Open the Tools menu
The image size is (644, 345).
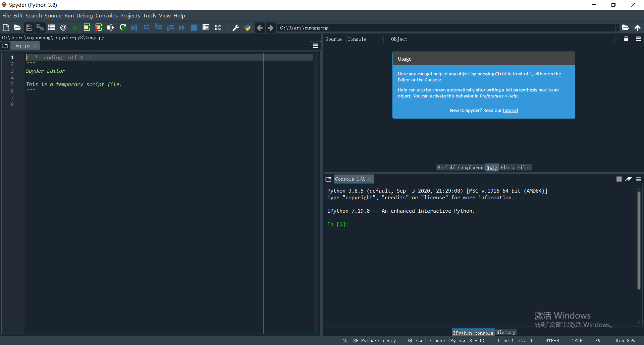click(x=150, y=15)
